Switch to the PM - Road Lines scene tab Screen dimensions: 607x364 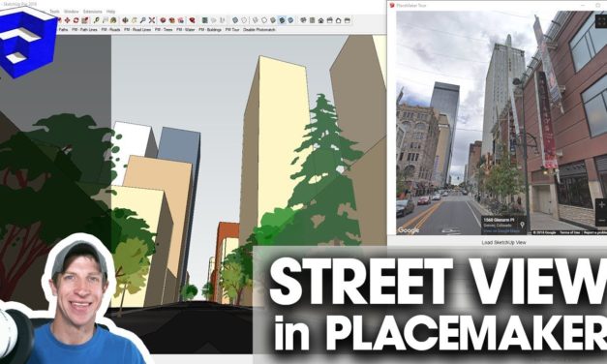tap(137, 30)
